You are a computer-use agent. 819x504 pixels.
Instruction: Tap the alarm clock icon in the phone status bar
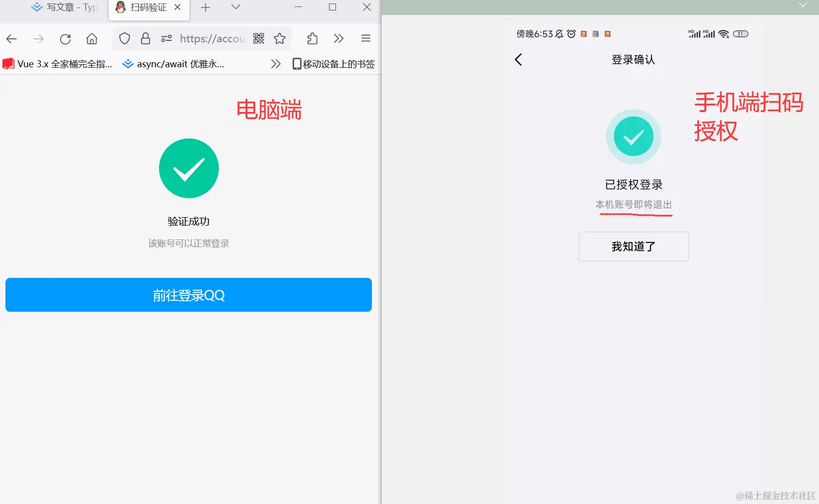tap(571, 34)
